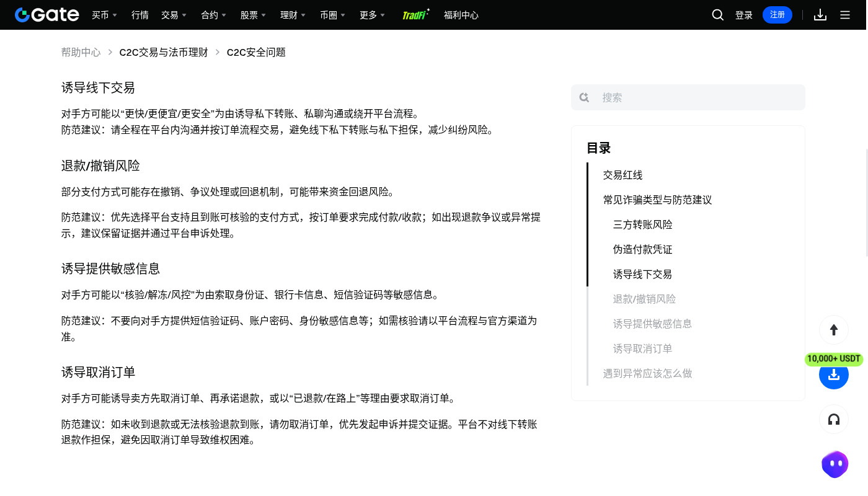
Task: Expand the 理财 dropdown menu
Action: pyautogui.click(x=293, y=15)
